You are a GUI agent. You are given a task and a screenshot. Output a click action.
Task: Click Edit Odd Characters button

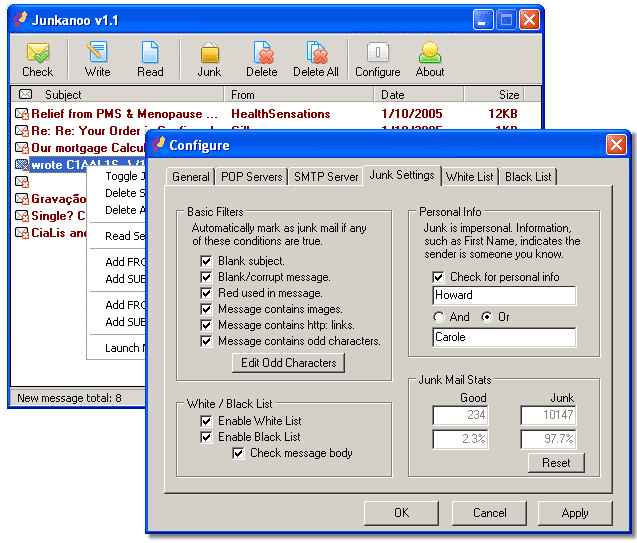click(288, 363)
